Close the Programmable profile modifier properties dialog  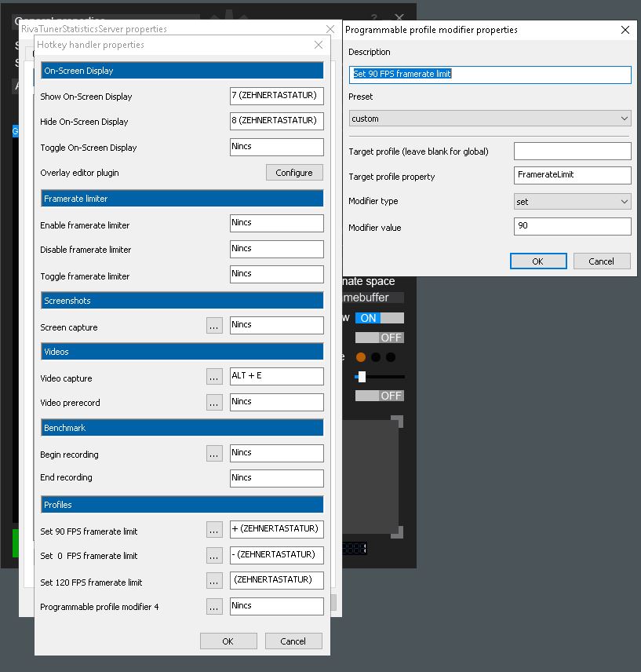pos(625,30)
